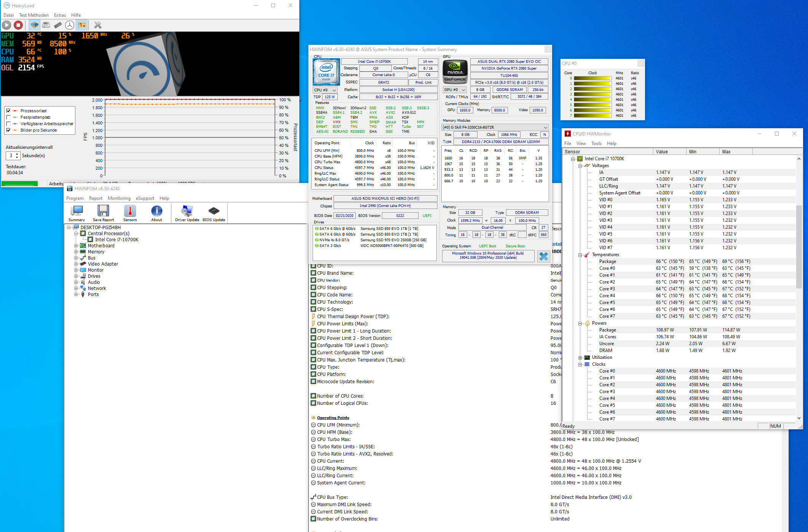This screenshot has height=532, width=808.
Task: Close System Summary with blue X button
Action: [543, 256]
